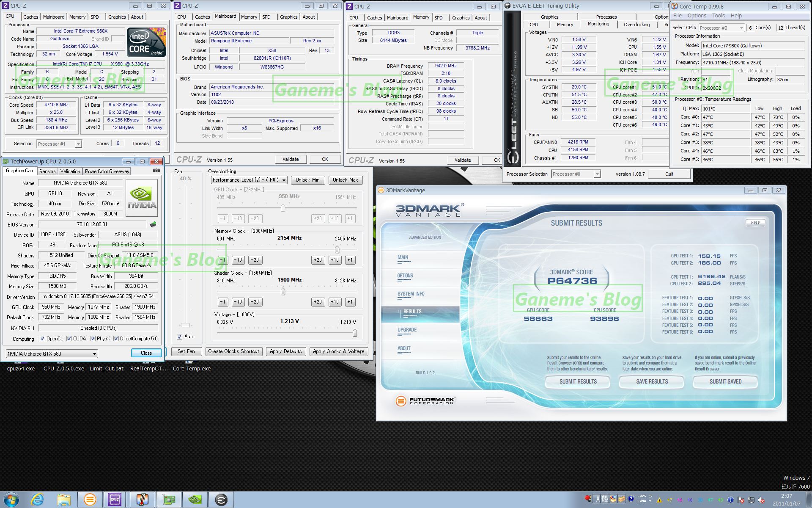Open Internet Explorer from the taskbar
The width and height of the screenshot is (812, 508).
[x=38, y=500]
